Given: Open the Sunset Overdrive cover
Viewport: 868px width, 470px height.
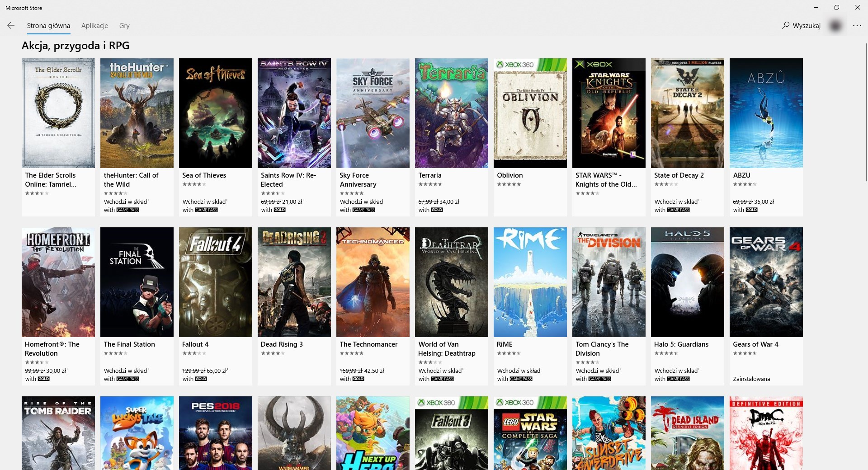Looking at the screenshot, I should (609, 433).
